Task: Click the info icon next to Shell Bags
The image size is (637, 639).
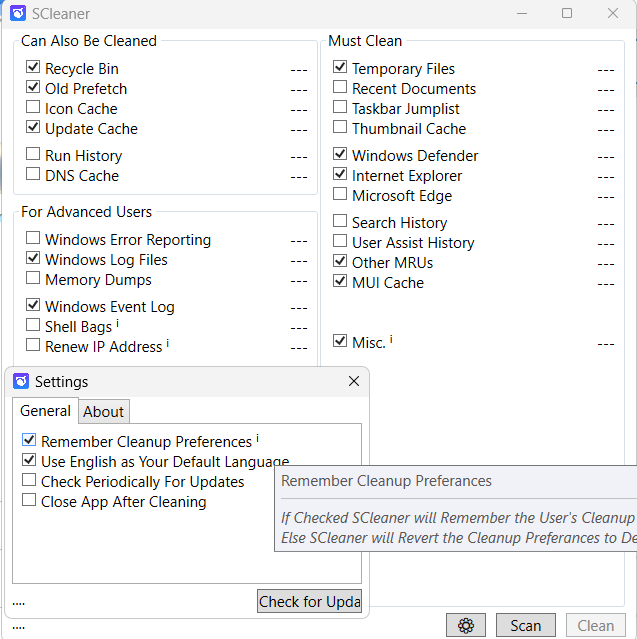Action: pyautogui.click(x=118, y=324)
